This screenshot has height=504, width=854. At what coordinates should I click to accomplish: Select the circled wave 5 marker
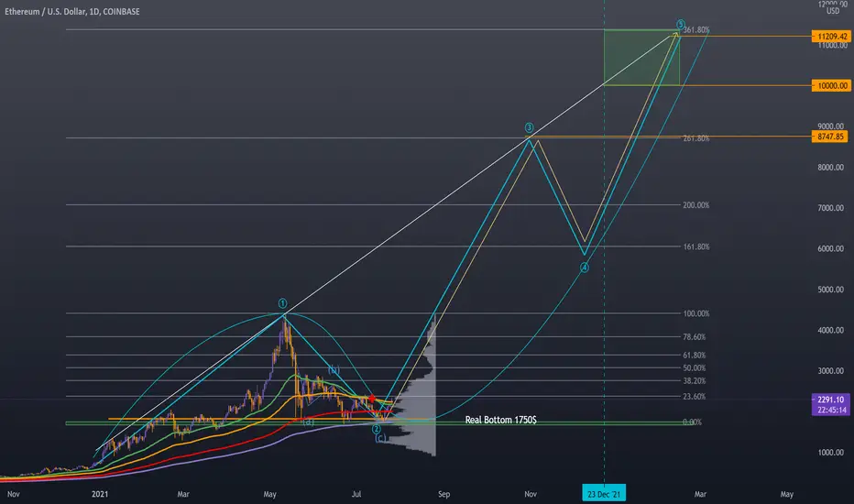tap(680, 25)
